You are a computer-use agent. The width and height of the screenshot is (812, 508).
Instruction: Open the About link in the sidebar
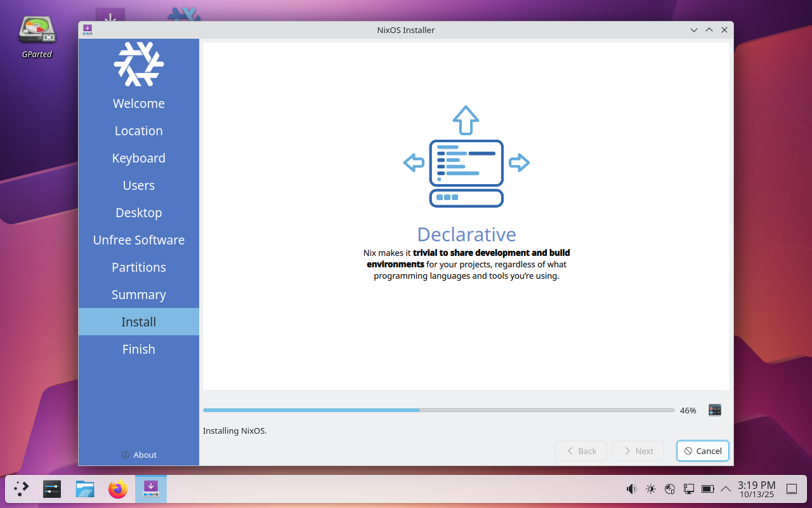[139, 455]
